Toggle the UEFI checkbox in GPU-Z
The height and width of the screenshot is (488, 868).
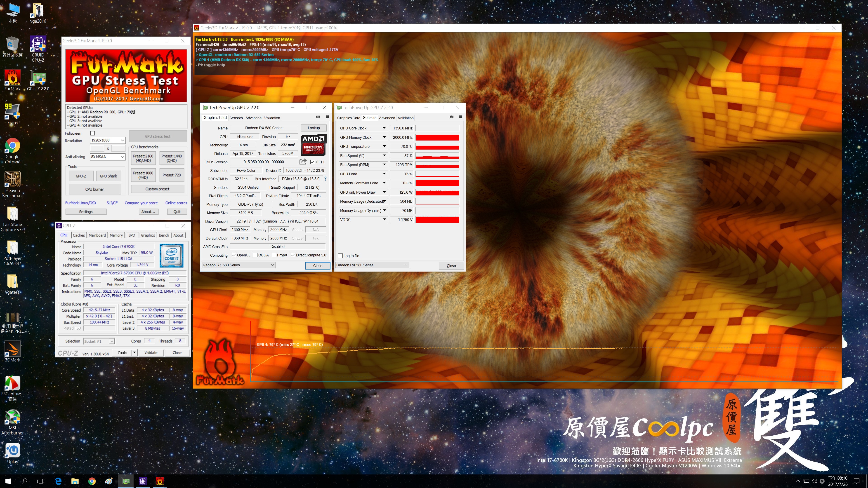pos(312,162)
